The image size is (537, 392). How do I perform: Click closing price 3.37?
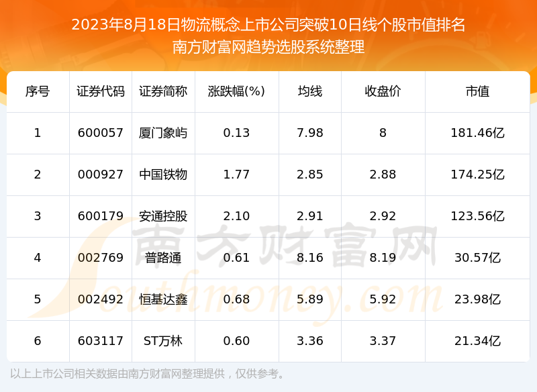[x=383, y=341]
